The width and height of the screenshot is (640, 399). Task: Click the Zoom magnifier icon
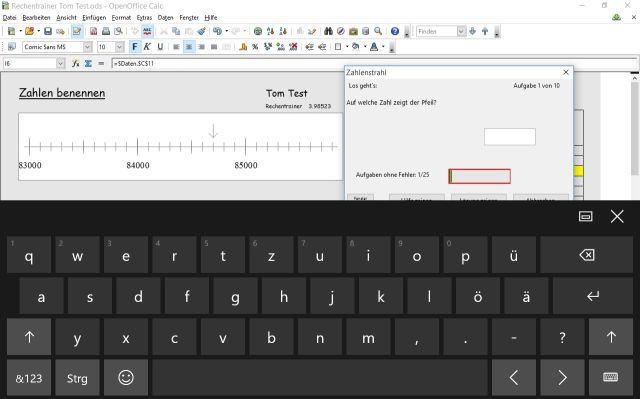pos(378,31)
